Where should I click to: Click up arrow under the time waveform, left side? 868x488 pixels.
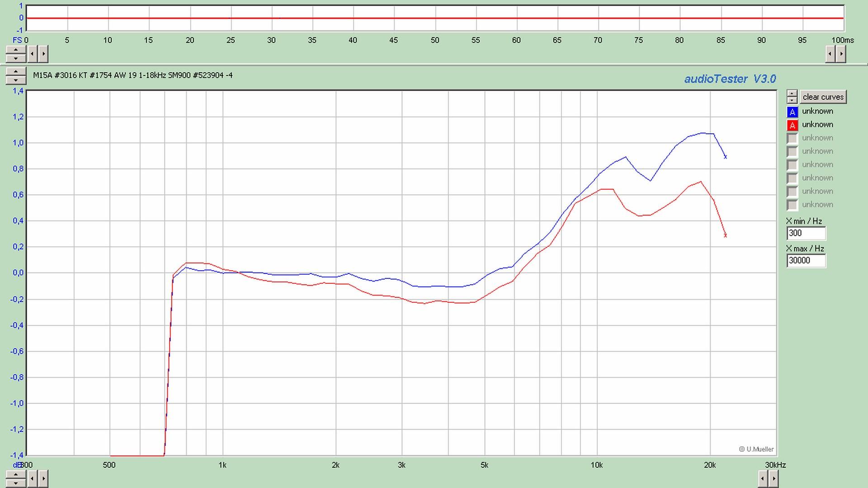[16, 50]
